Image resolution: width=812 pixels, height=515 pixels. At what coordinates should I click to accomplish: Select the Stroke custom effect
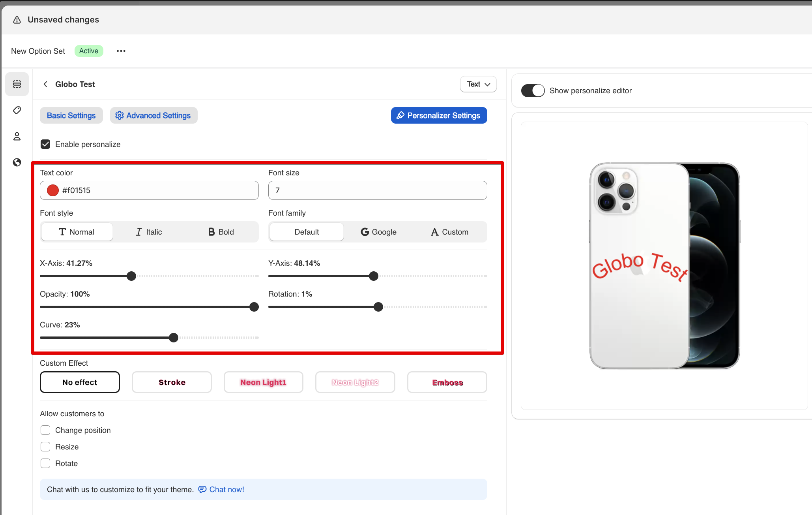[x=172, y=382]
